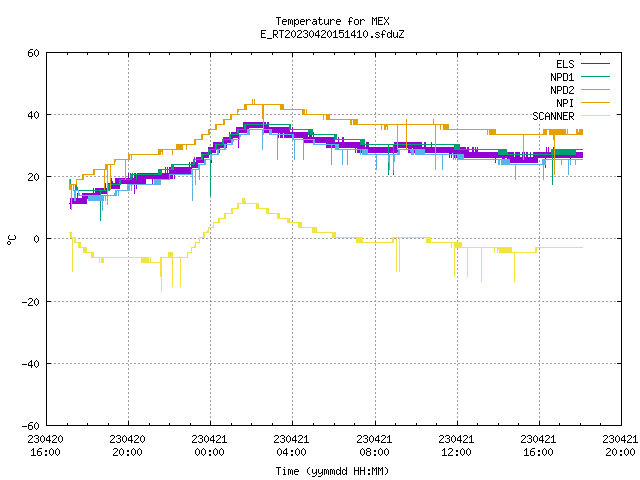
Task: Click the NPD2 legend label
Action: (x=562, y=90)
